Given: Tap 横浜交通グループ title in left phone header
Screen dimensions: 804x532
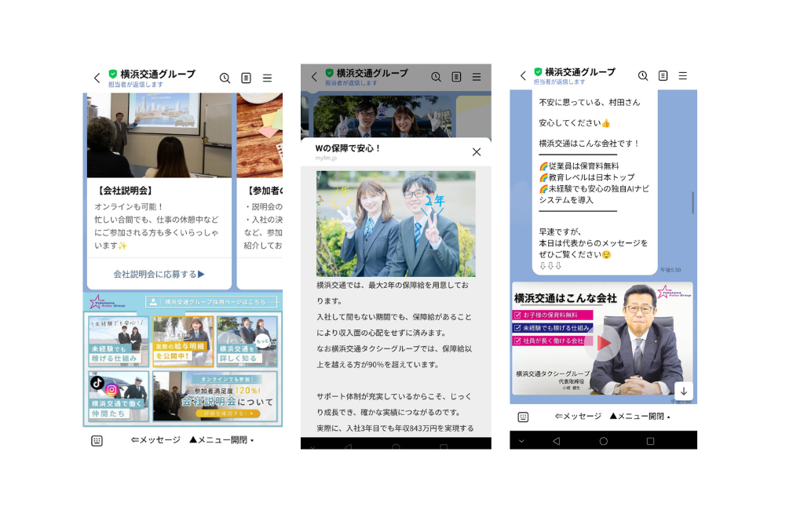Looking at the screenshot, I should 158,74.
